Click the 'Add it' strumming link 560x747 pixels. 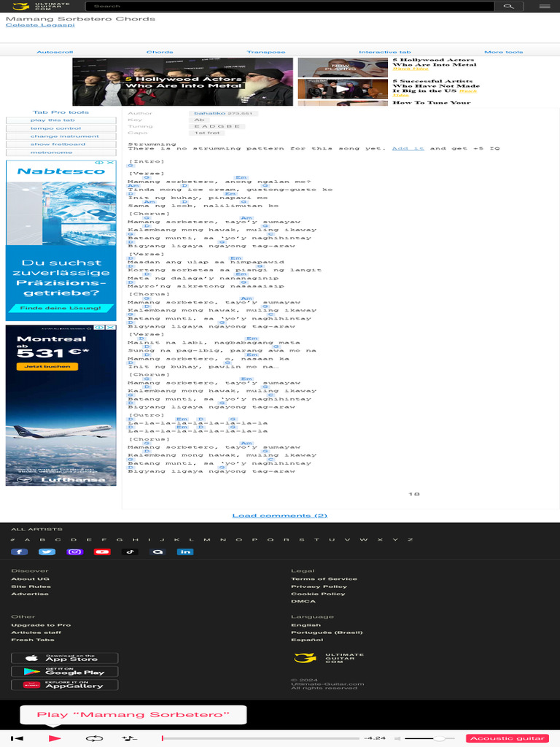[408, 149]
